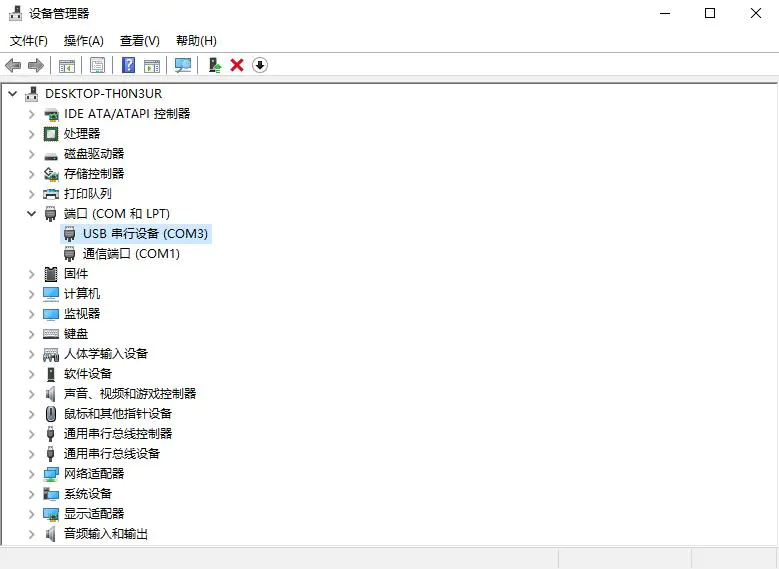Click the 处理器 processor chip icon
Image resolution: width=779 pixels, height=569 pixels.
51,134
